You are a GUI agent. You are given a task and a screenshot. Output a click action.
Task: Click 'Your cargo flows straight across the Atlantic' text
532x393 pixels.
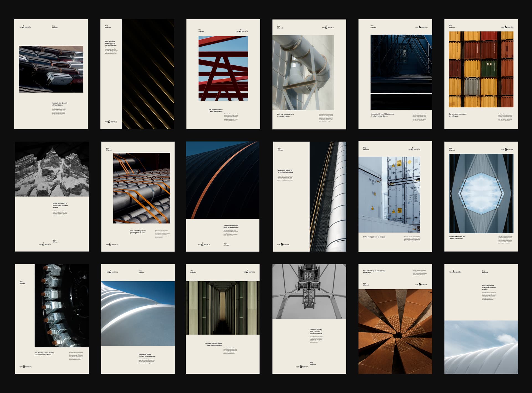pos(488,287)
